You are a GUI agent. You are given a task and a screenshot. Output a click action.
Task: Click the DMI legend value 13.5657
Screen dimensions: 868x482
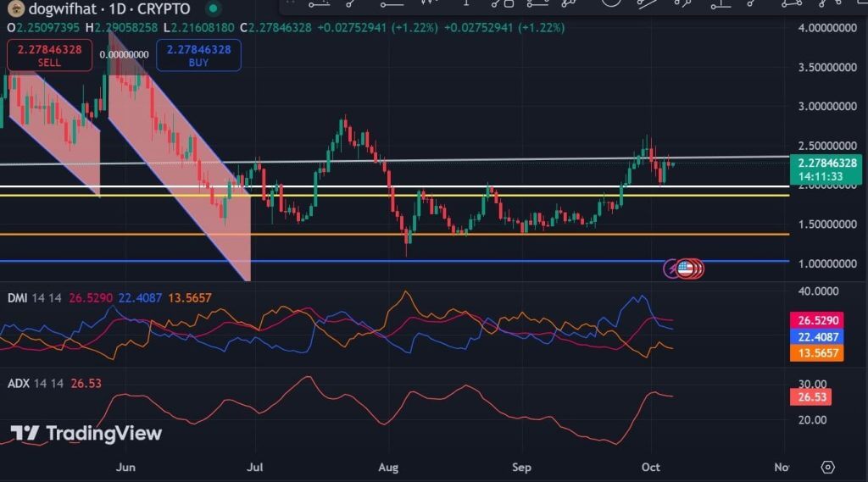click(190, 297)
